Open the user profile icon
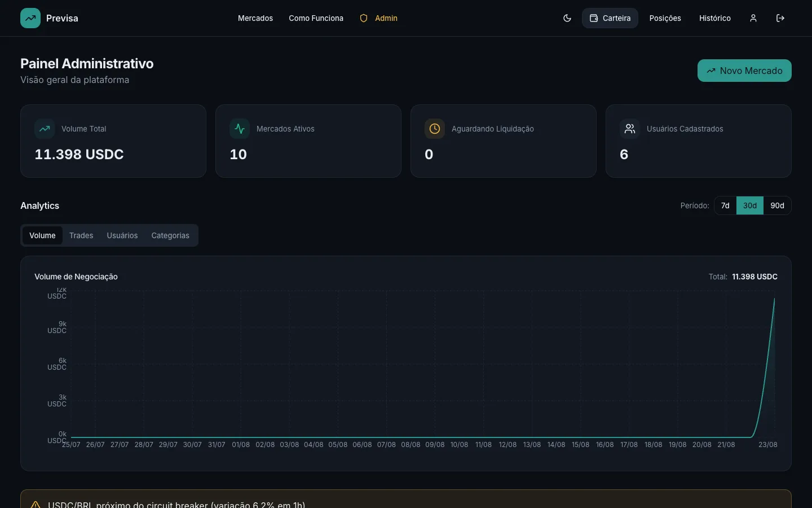The width and height of the screenshot is (812, 508). coord(753,18)
